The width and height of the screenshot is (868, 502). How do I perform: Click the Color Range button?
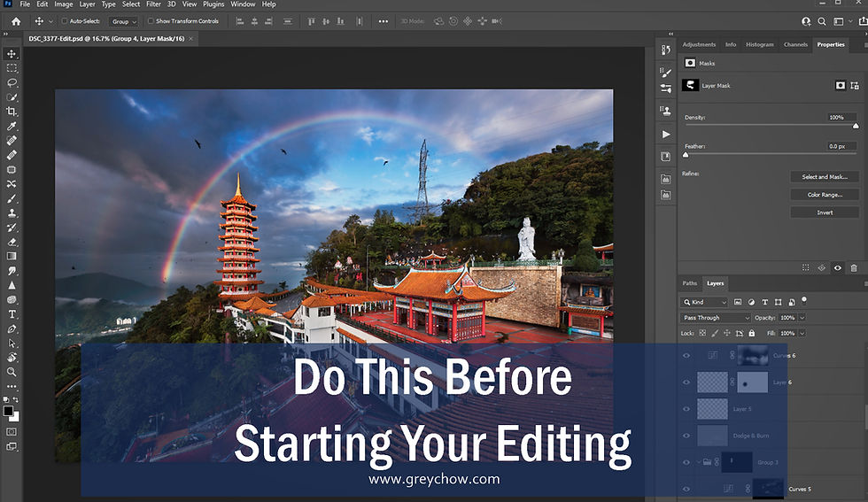825,195
